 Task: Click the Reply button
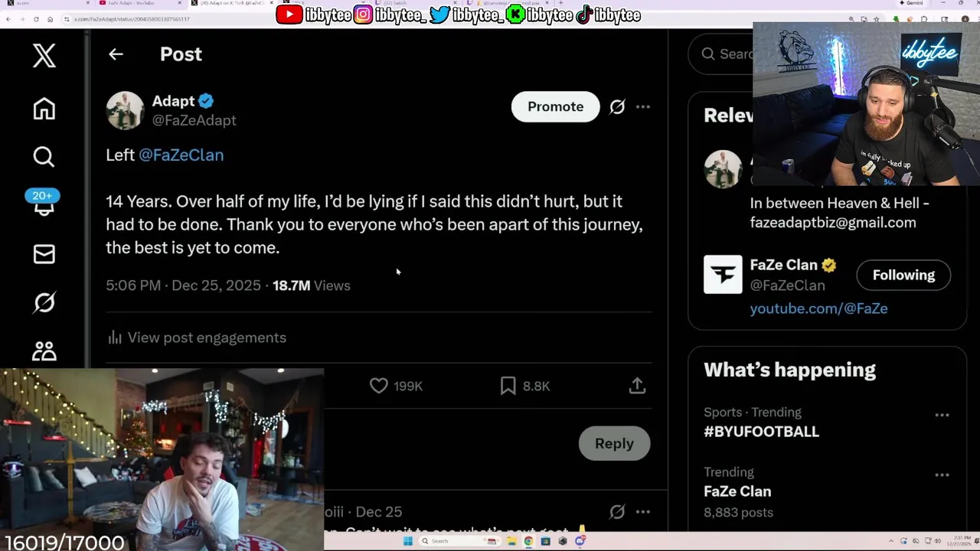point(614,444)
